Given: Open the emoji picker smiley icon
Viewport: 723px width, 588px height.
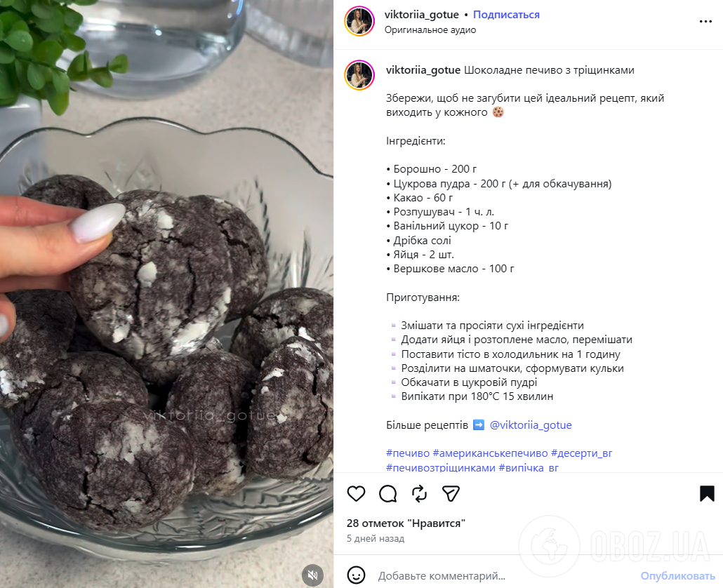Looking at the screenshot, I should tap(356, 575).
